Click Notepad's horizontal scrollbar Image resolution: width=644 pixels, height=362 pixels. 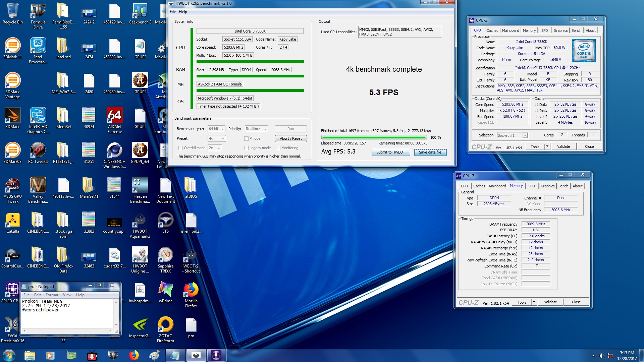coord(67,330)
